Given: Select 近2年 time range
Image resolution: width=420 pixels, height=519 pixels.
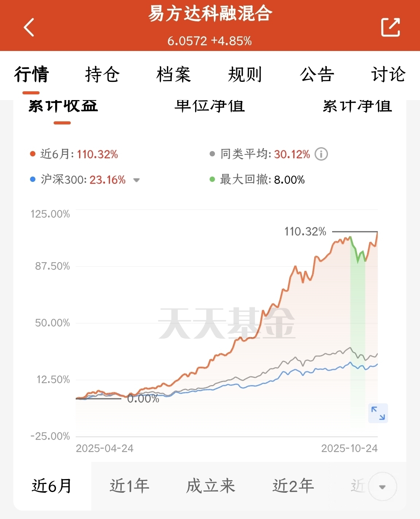Looking at the screenshot, I should pyautogui.click(x=293, y=486).
